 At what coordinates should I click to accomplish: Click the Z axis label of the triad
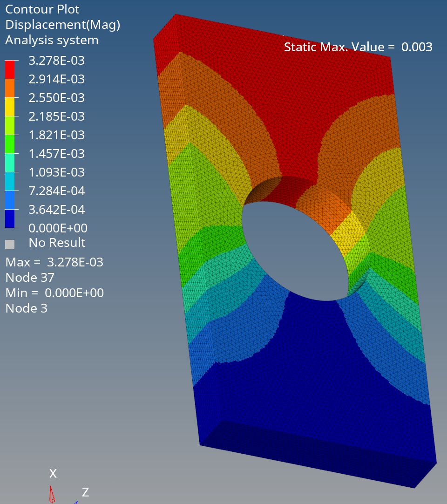coord(85,492)
